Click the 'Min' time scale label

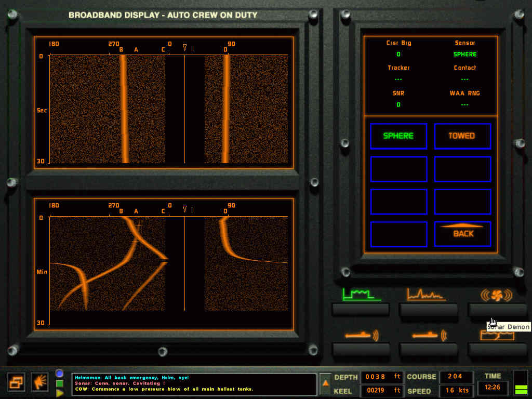point(42,272)
